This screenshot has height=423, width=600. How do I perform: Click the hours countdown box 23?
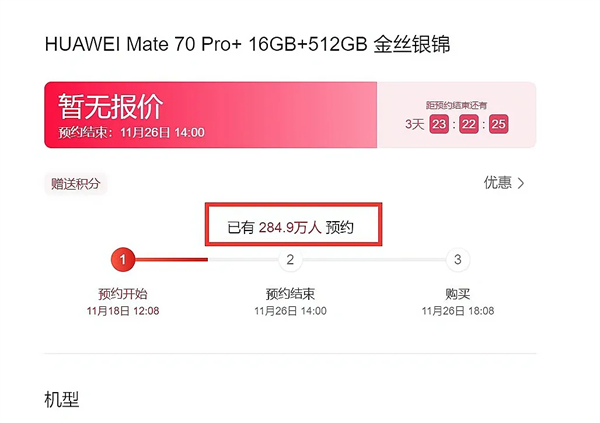point(439,124)
